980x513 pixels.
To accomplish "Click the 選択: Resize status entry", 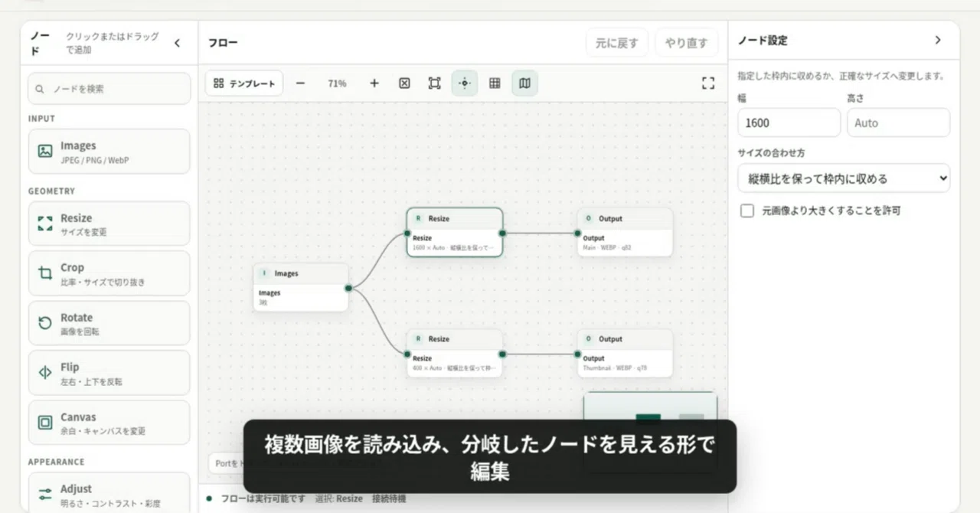I will coord(339,499).
